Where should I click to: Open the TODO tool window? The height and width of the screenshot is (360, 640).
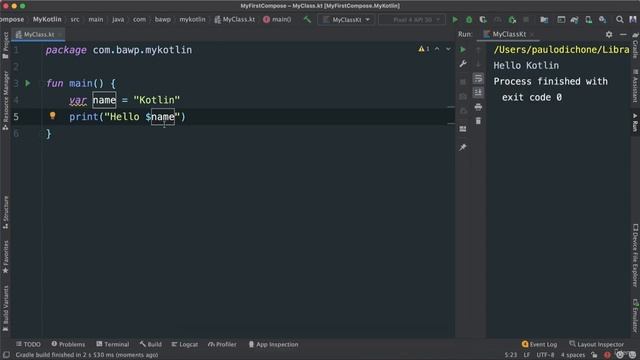click(28, 344)
